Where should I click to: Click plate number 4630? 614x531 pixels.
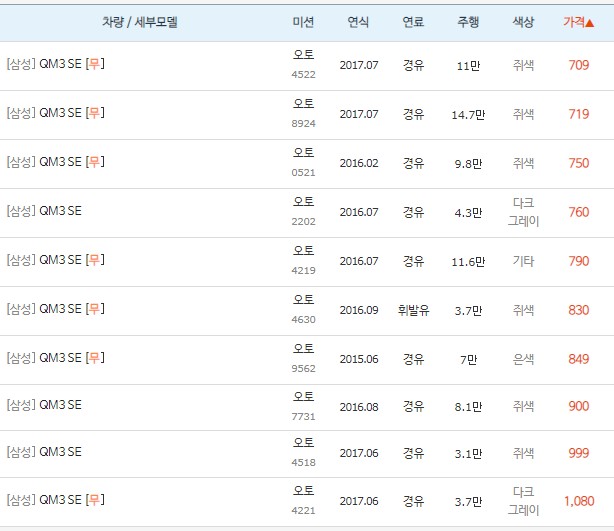pyautogui.click(x=303, y=320)
